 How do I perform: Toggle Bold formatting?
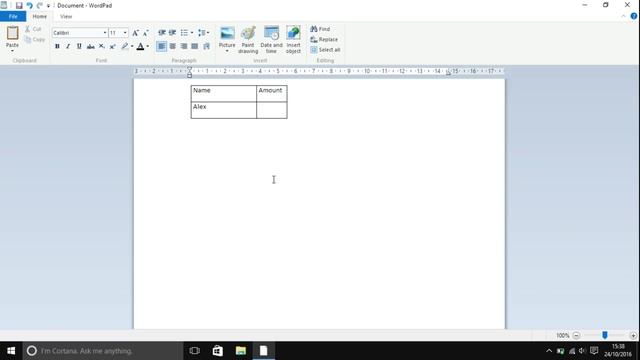[x=57, y=47]
